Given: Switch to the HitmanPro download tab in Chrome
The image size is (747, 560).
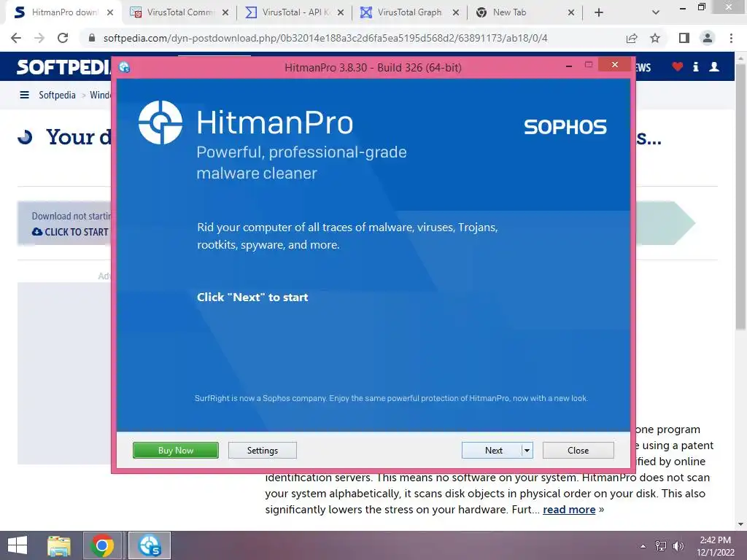Looking at the screenshot, I should (x=64, y=12).
